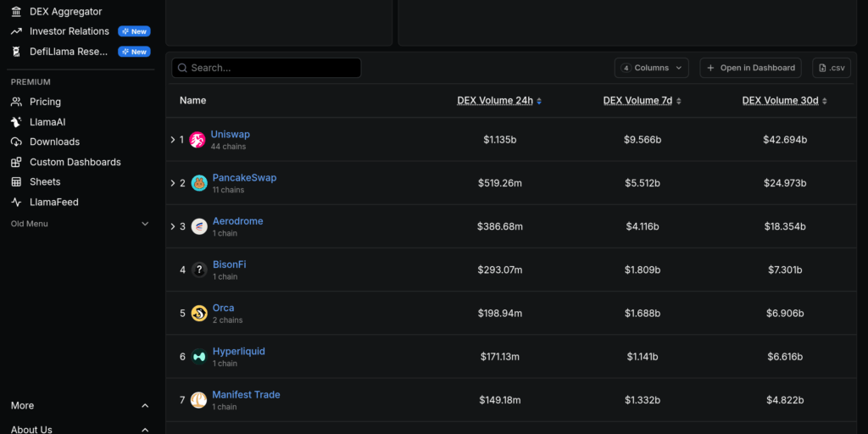The height and width of the screenshot is (434, 868).
Task: Select Hyperliquid's $6.616b 30d volume
Action: pyautogui.click(x=785, y=357)
